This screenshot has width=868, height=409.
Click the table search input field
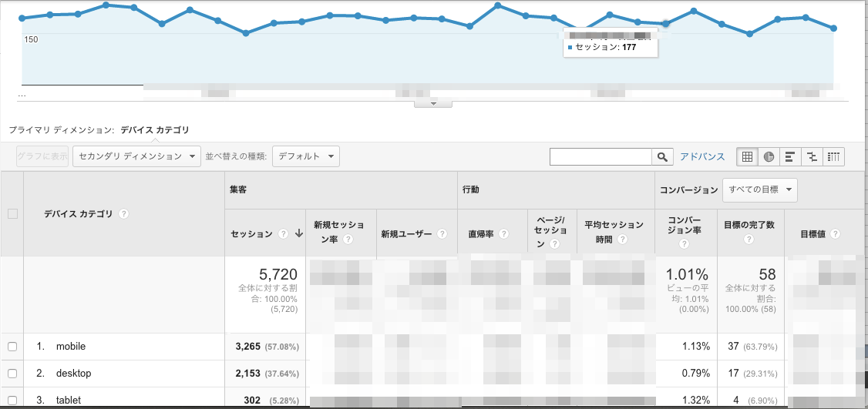pos(601,156)
